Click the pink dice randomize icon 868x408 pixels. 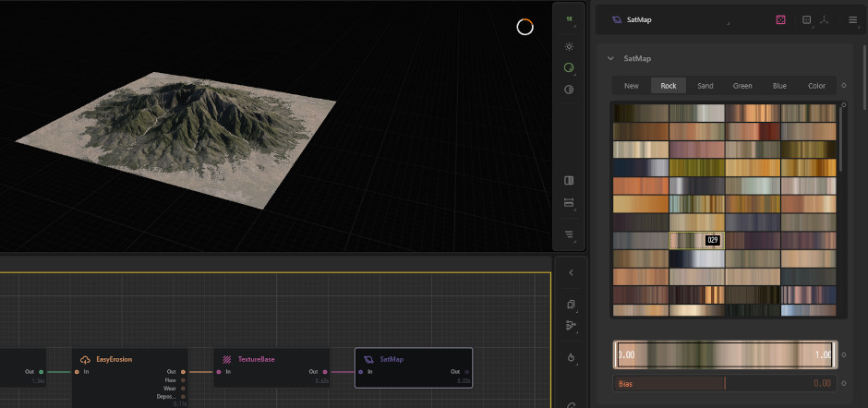pyautogui.click(x=780, y=19)
